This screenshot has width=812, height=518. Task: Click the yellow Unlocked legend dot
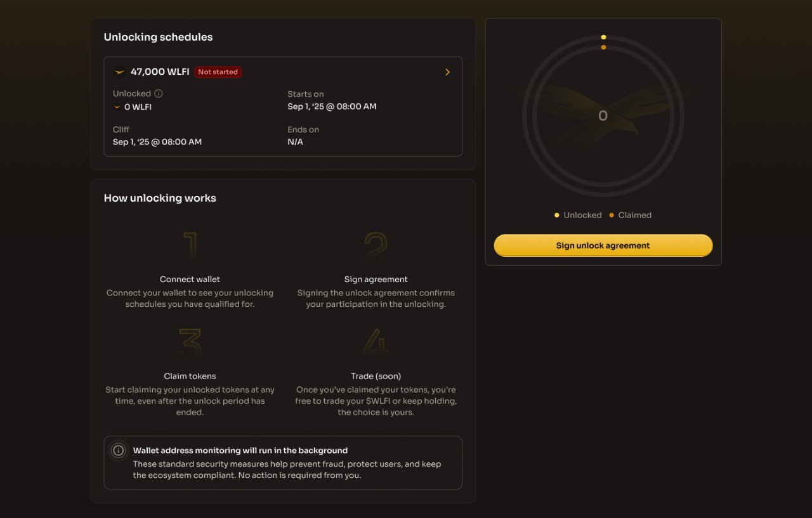click(x=557, y=215)
